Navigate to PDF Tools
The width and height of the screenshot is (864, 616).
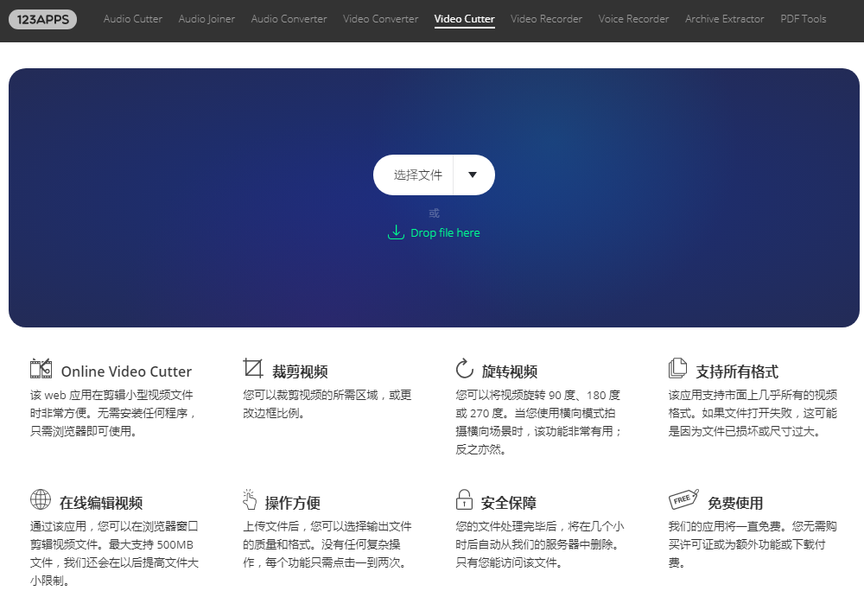pyautogui.click(x=803, y=18)
